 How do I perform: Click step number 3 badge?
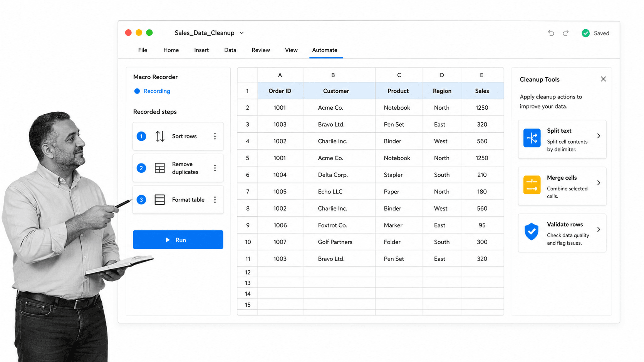[141, 200]
